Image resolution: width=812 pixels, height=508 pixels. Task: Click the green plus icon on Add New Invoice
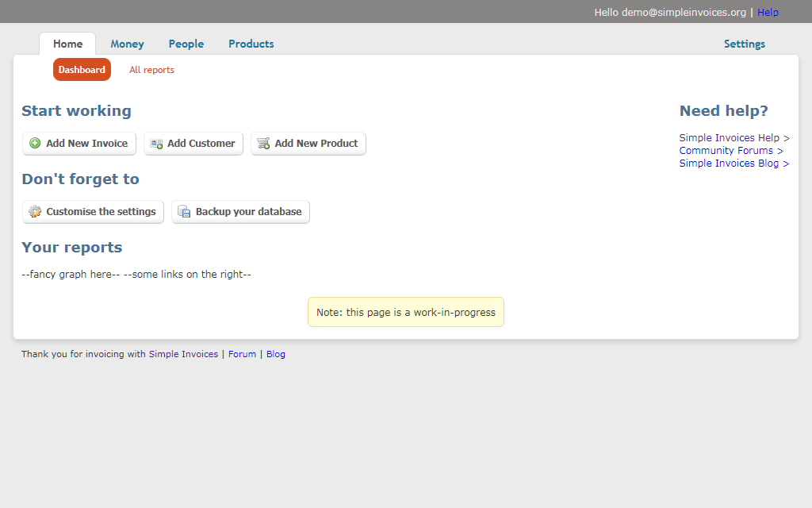(x=35, y=144)
